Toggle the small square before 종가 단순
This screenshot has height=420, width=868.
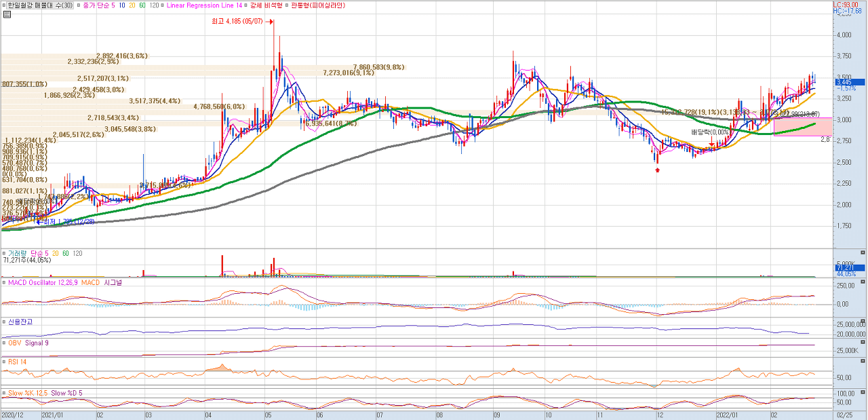[79, 5]
